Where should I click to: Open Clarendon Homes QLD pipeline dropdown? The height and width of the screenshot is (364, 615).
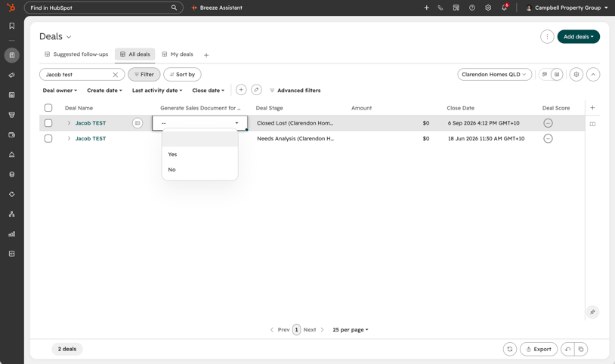point(494,75)
